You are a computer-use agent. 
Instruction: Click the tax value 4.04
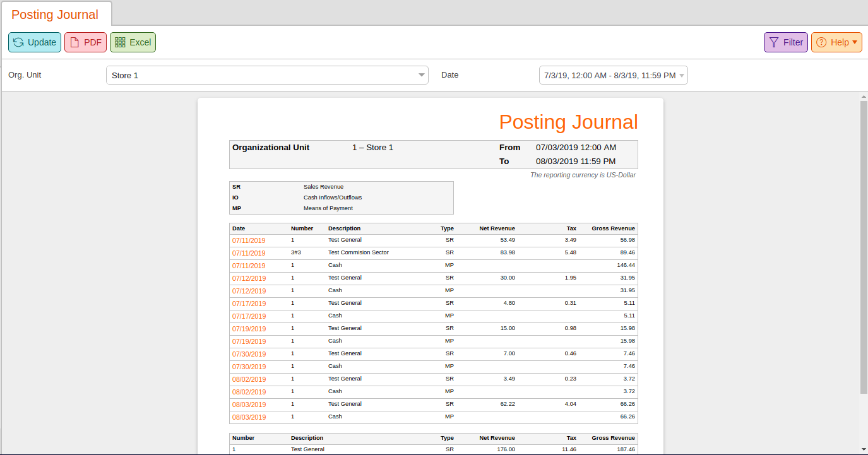(571, 404)
